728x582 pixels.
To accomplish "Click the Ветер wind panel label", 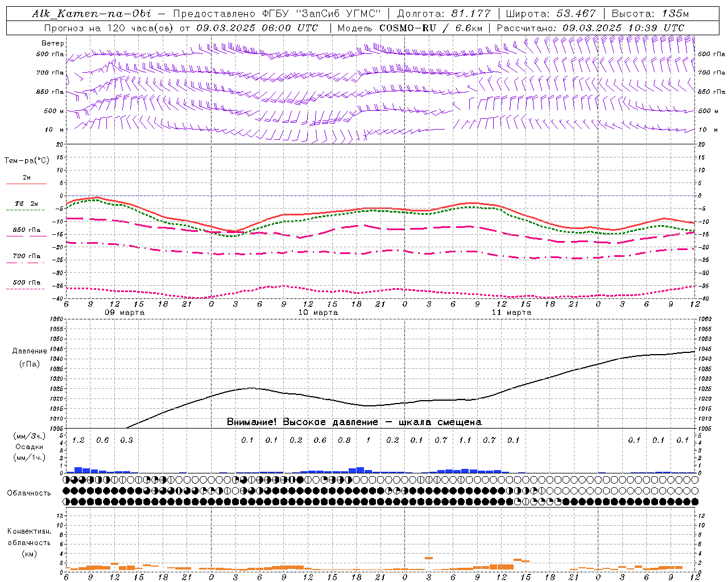I will tap(53, 43).
